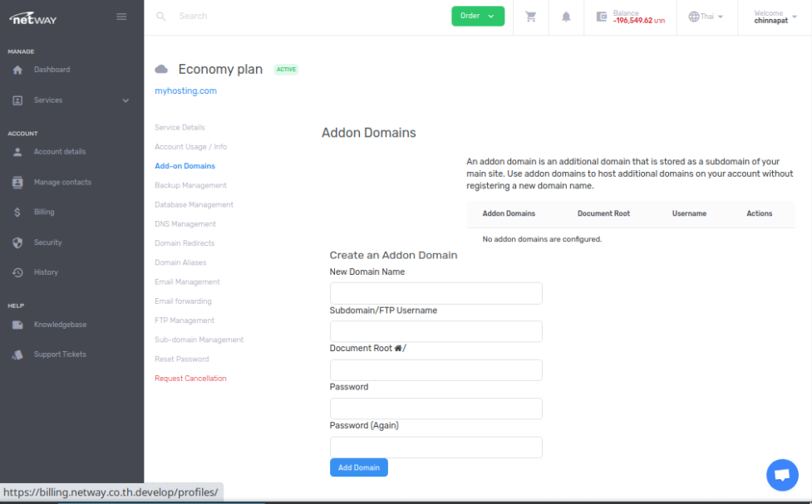Viewport: 812px width, 504px height.
Task: Open the chat bubble widget
Action: tap(781, 475)
